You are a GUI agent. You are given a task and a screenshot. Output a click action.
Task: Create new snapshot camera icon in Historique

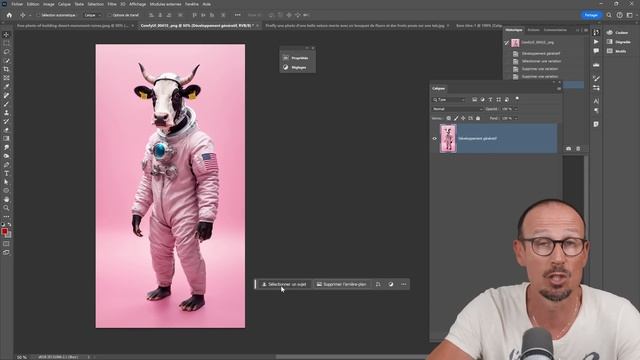(569, 149)
